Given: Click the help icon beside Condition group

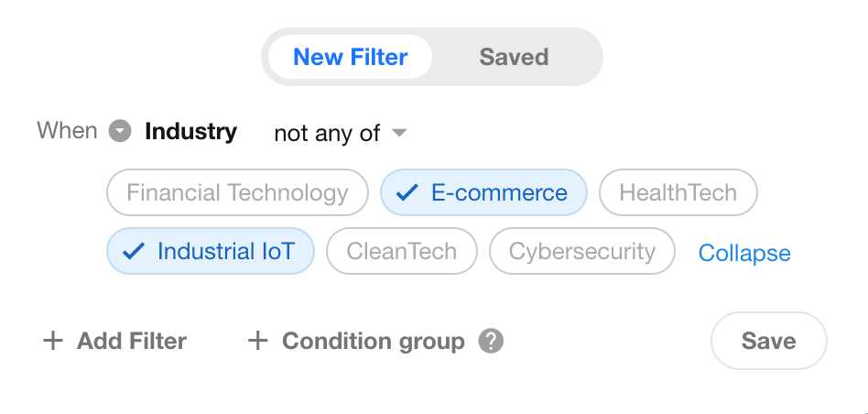Looking at the screenshot, I should coord(491,341).
